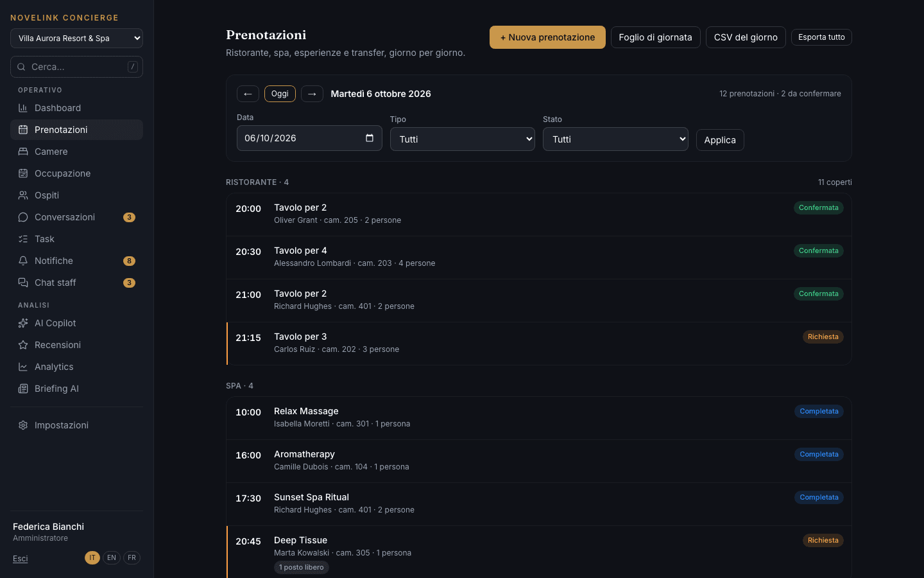Screen dimensions: 924x578
Task: Open the Relax Massage booking
Action: point(539,418)
